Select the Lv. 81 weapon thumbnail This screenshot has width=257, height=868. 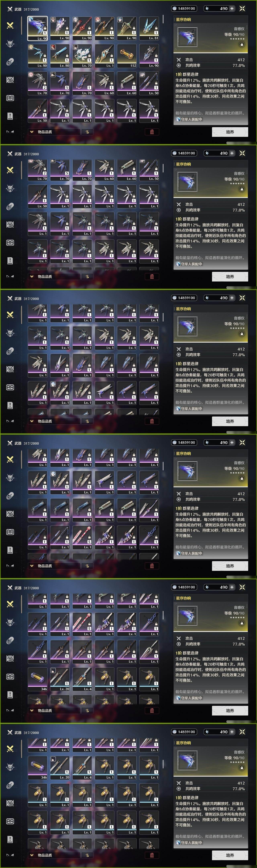click(149, 29)
